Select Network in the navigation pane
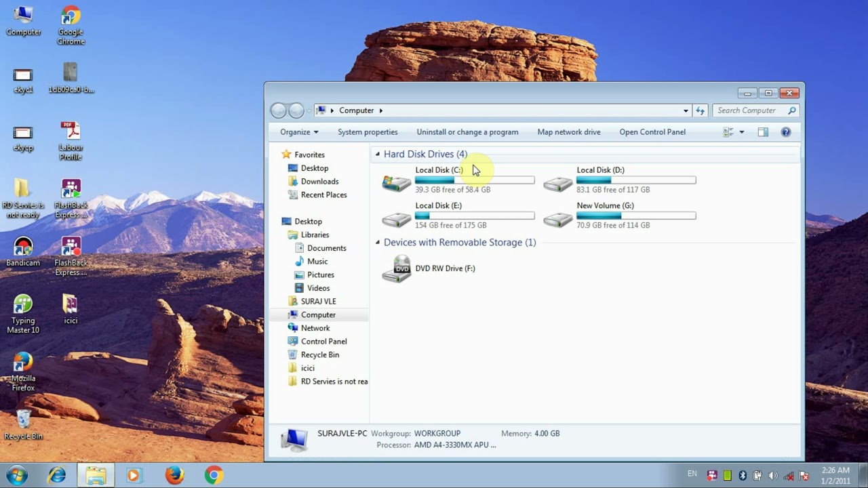Viewport: 868px width, 488px height. pyautogui.click(x=315, y=328)
